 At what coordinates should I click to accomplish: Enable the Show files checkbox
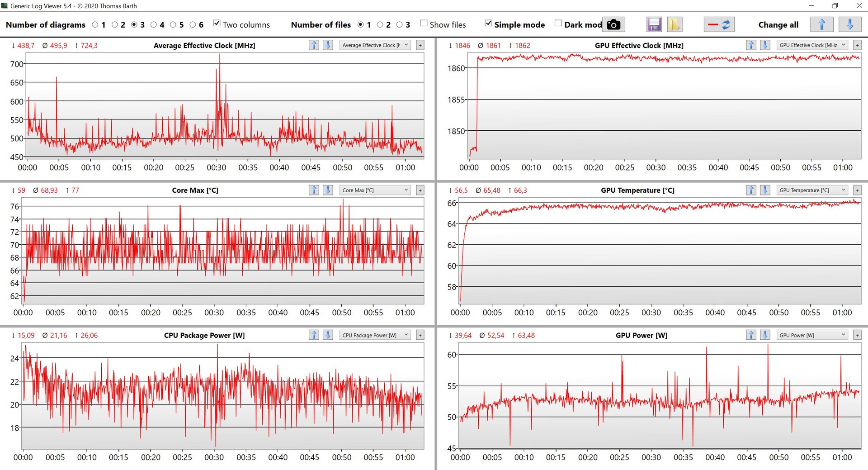(424, 24)
